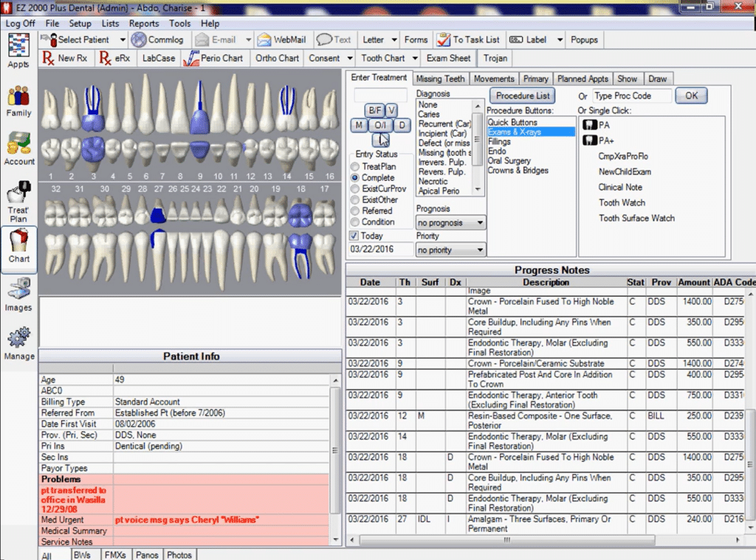Screen dimensions: 756x560
Task: Expand the E-mail dropdown arrow
Action: tap(248, 40)
